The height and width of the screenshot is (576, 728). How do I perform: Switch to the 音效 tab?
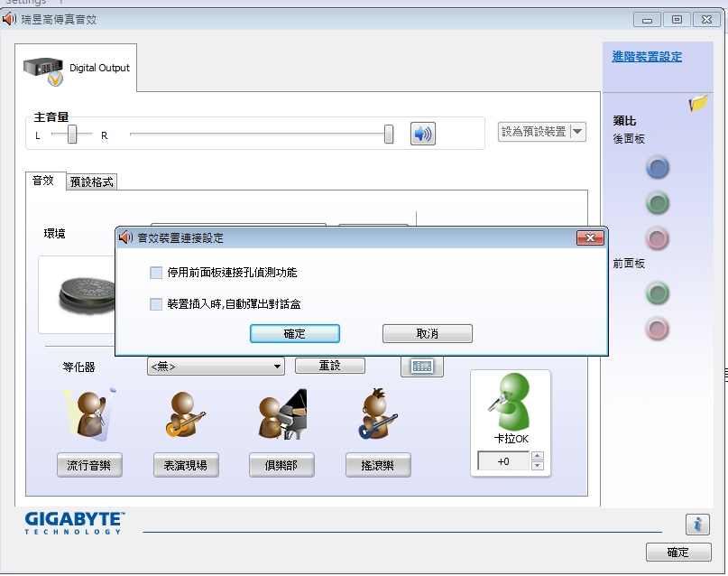(43, 181)
